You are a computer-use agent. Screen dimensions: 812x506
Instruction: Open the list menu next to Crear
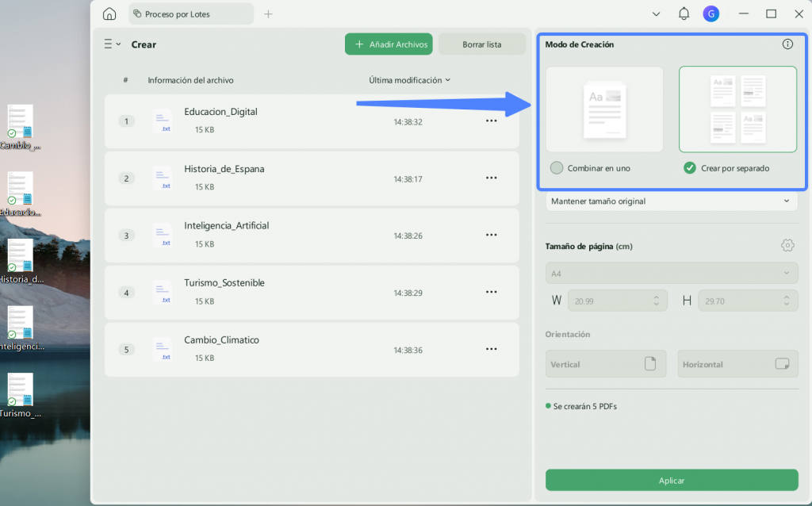112,44
